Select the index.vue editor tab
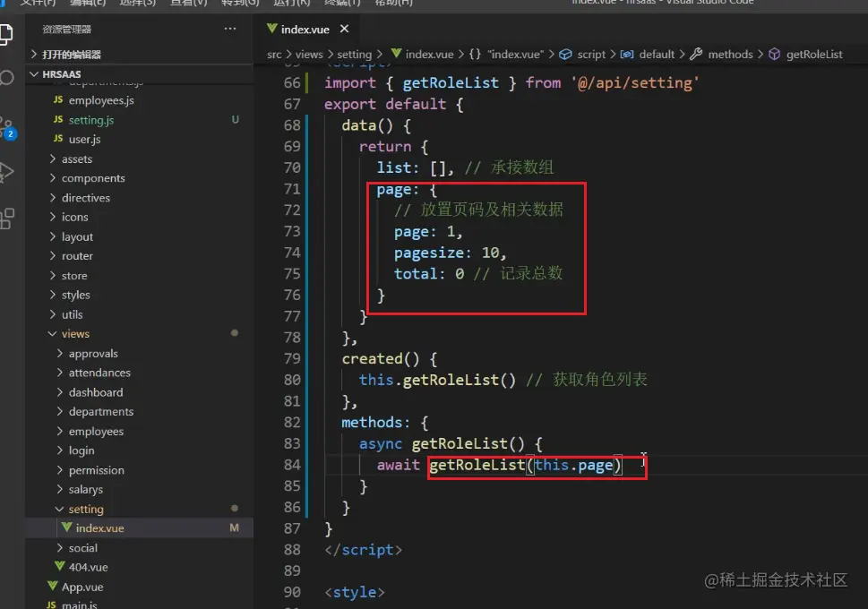Screen dimensions: 868x609 click(x=305, y=29)
